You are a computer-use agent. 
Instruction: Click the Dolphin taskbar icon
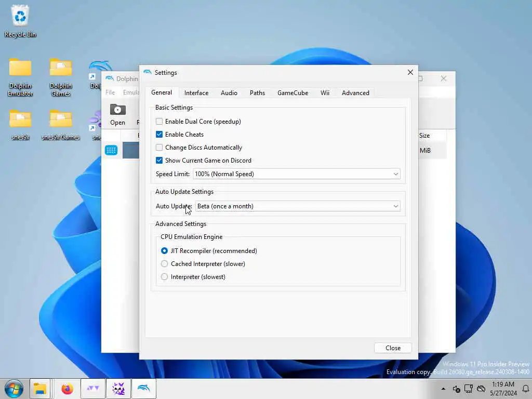coord(144,389)
